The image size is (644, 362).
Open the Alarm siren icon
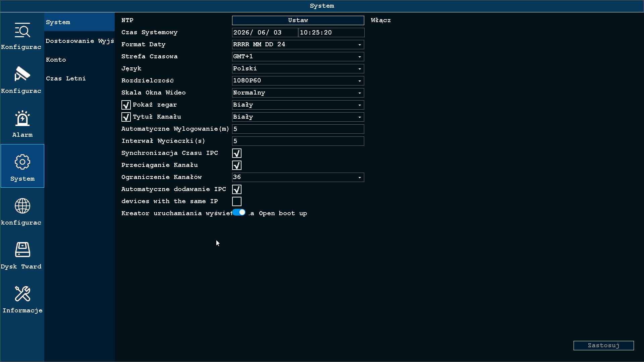pyautogui.click(x=22, y=118)
